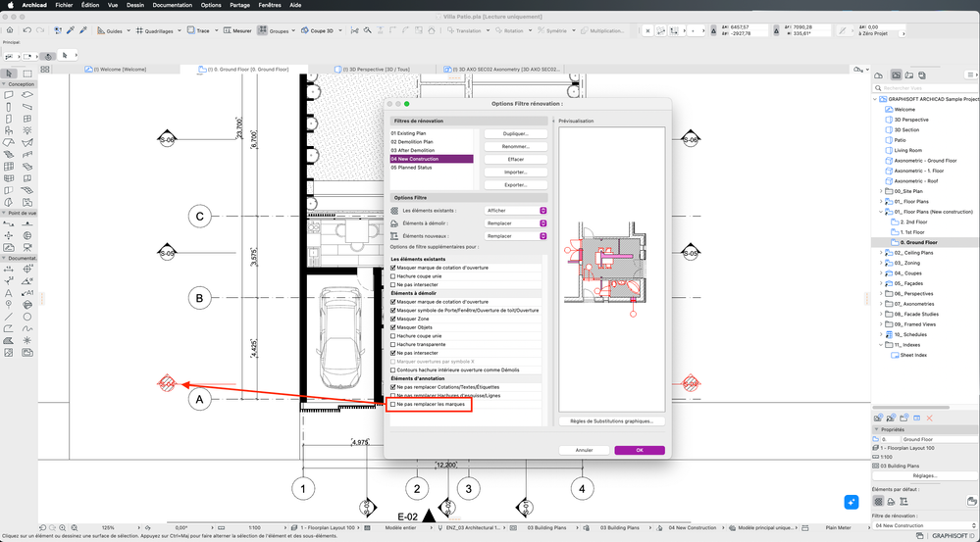980x542 pixels.
Task: Open 'Les éléments existants' Afficher dropdown
Action: click(x=516, y=211)
